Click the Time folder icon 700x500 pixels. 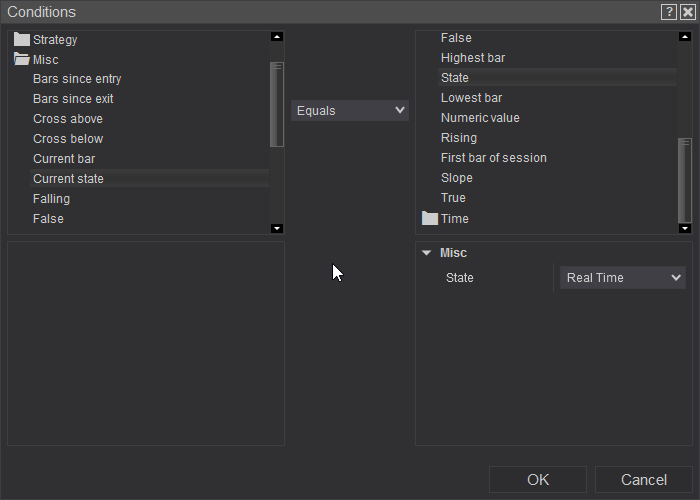[x=430, y=218]
